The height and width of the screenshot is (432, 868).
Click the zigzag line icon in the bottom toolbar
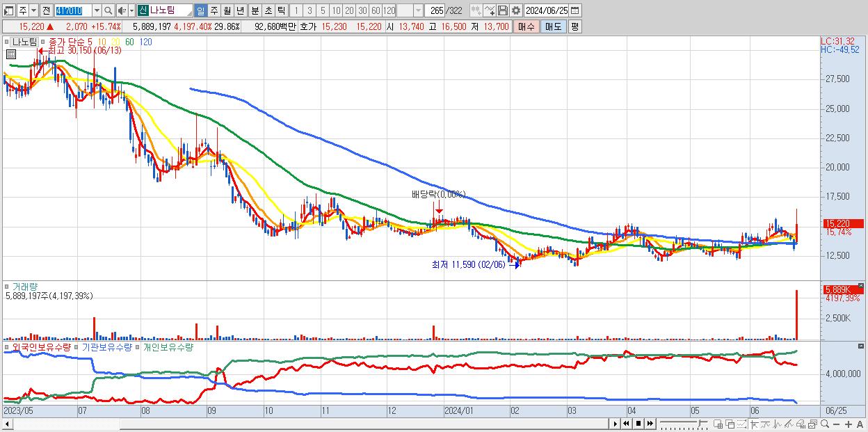pyautogui.click(x=778, y=424)
